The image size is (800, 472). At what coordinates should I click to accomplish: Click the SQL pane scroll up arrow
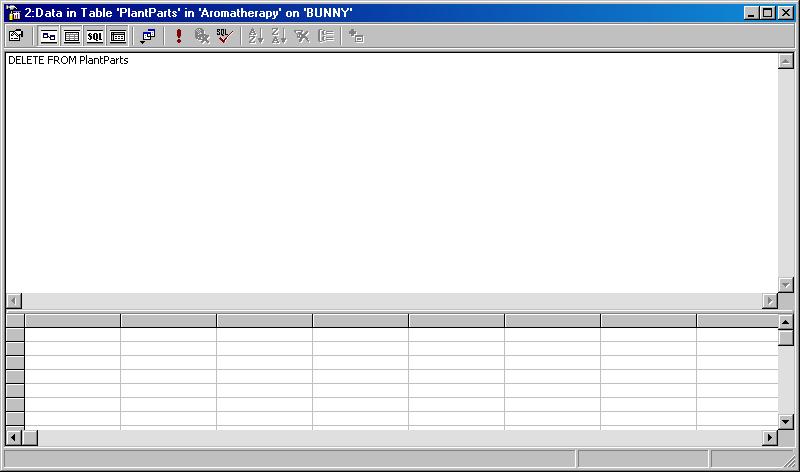tap(786, 61)
